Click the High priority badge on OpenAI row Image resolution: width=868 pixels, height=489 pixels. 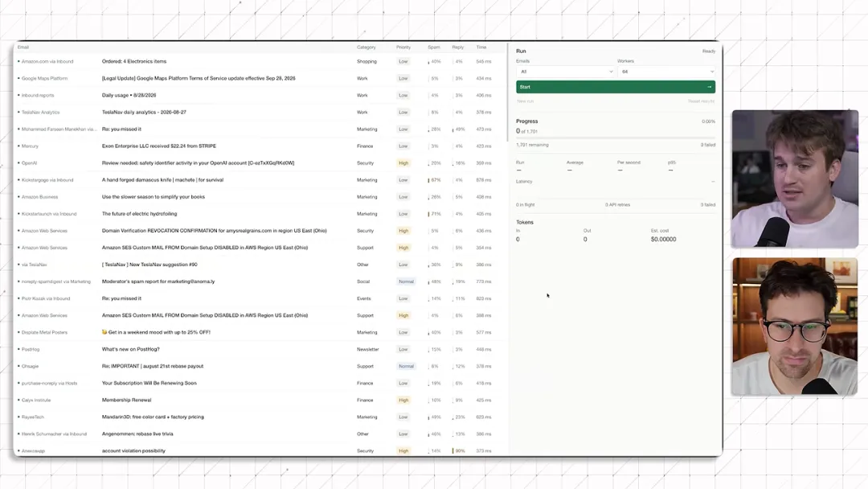click(403, 163)
